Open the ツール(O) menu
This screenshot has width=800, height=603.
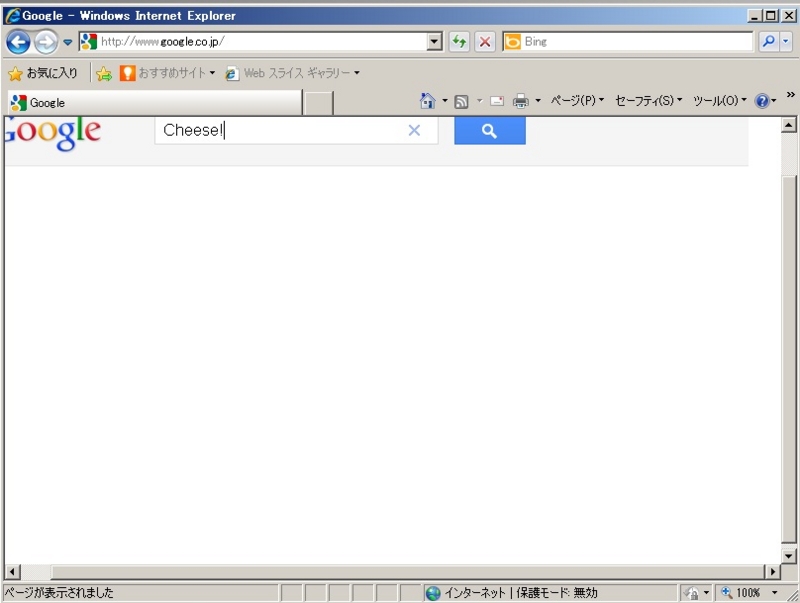(x=716, y=100)
